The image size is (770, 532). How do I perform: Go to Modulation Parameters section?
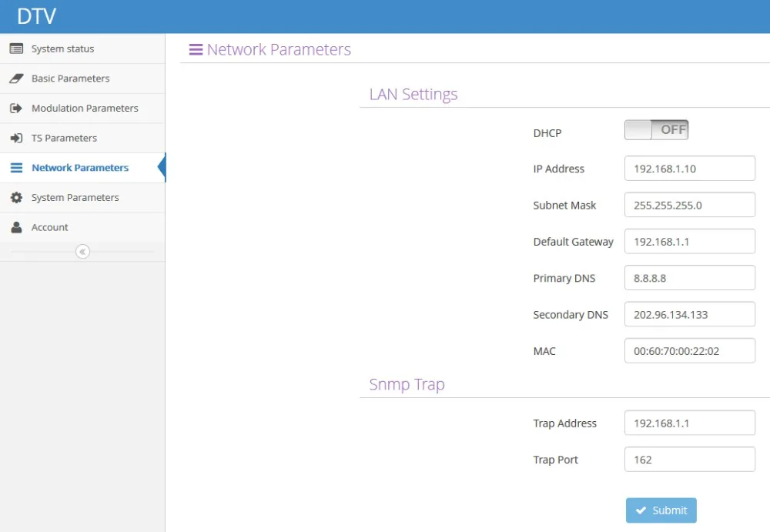tap(82, 108)
